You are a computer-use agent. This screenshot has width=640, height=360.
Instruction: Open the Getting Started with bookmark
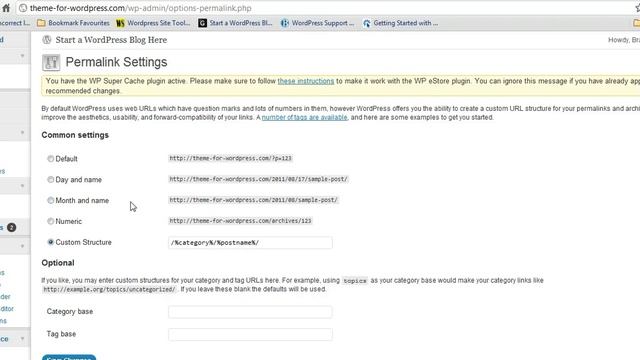tap(400, 23)
